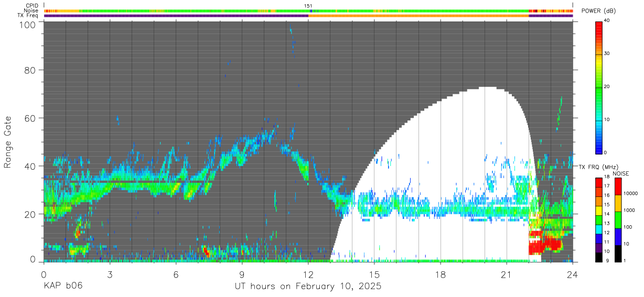Viewport: 644px width, 297px height.
Task: Click the POWER (dB) colorbar legend
Action: pyautogui.click(x=598, y=87)
